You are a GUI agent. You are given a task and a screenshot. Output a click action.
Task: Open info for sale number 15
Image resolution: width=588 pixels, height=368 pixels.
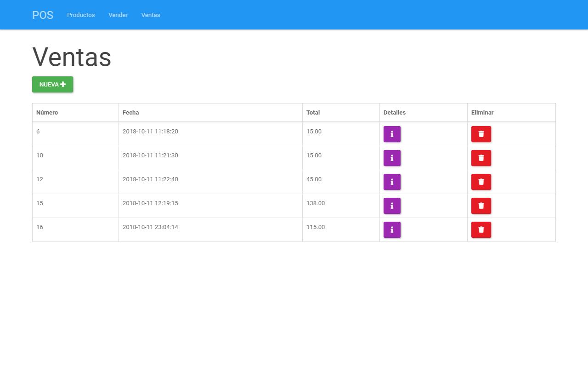392,206
